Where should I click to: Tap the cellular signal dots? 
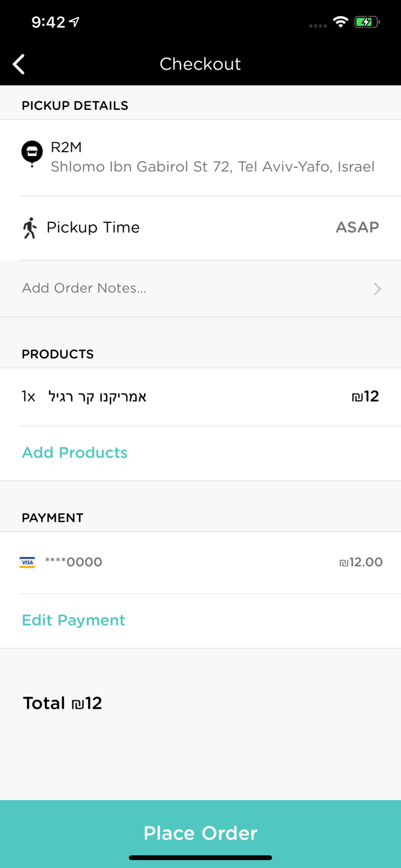point(318,25)
